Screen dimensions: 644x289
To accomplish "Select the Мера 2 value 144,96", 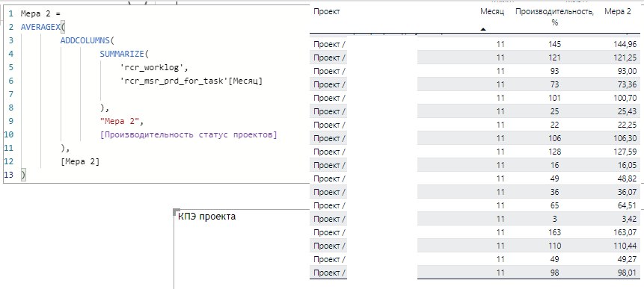I will (x=625, y=44).
